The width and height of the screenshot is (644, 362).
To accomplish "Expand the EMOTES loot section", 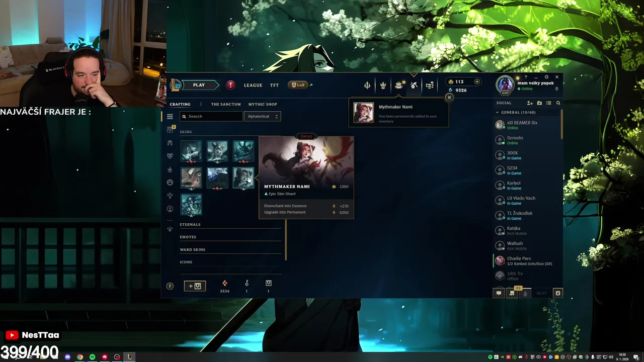I will click(x=230, y=237).
